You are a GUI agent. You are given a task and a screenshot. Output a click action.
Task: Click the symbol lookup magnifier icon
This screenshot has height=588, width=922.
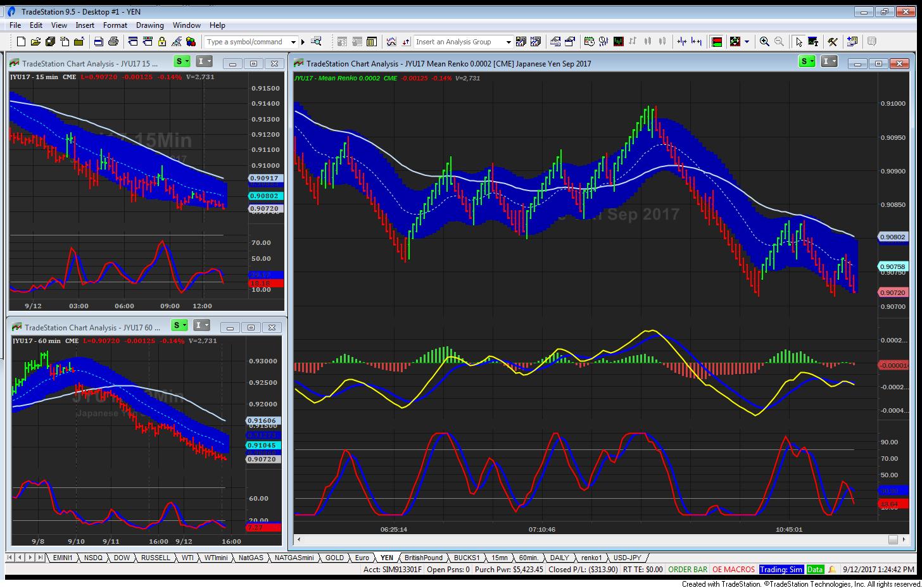tap(317, 42)
